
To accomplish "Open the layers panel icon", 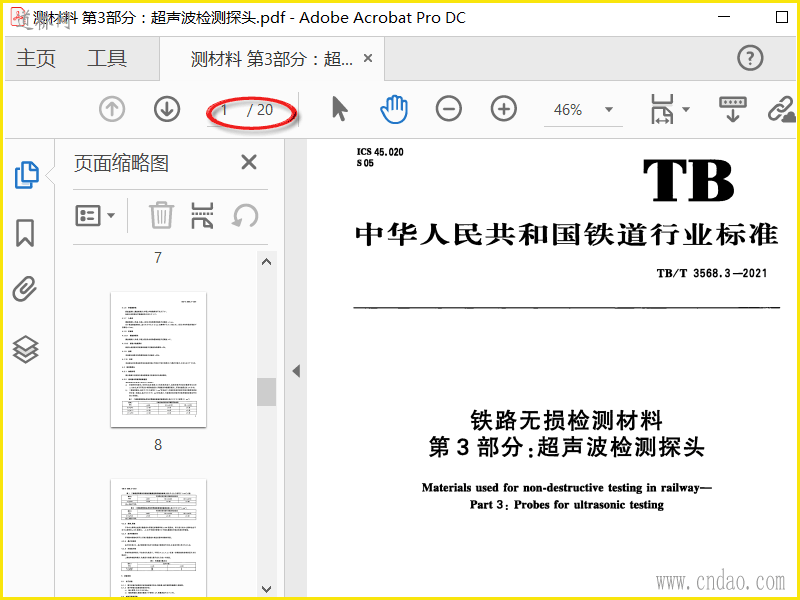I will [25, 350].
